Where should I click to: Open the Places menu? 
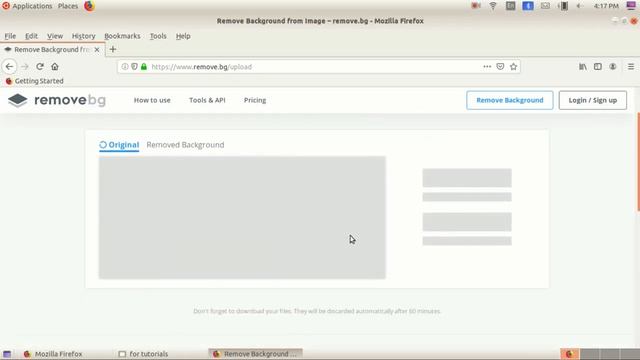(68, 6)
